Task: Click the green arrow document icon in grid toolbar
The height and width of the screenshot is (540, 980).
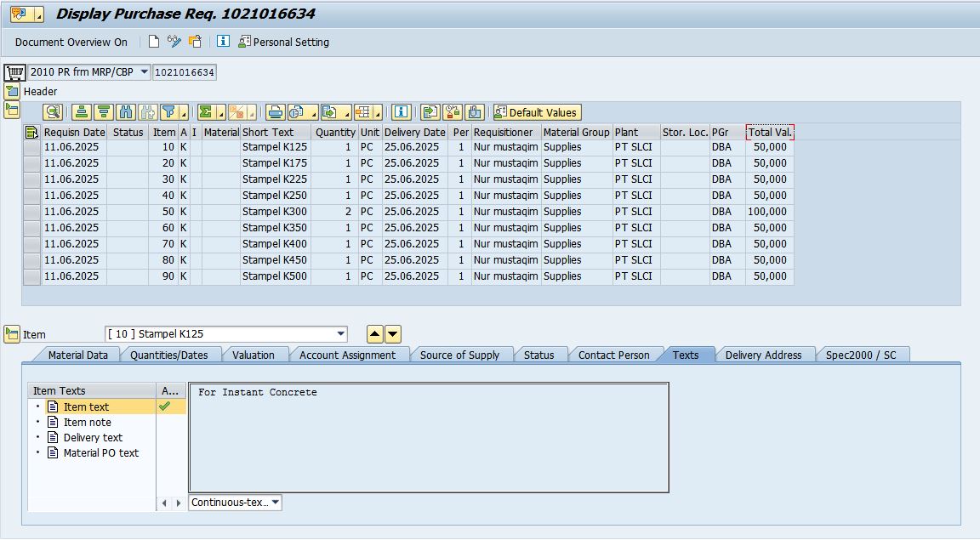Action: (x=430, y=112)
